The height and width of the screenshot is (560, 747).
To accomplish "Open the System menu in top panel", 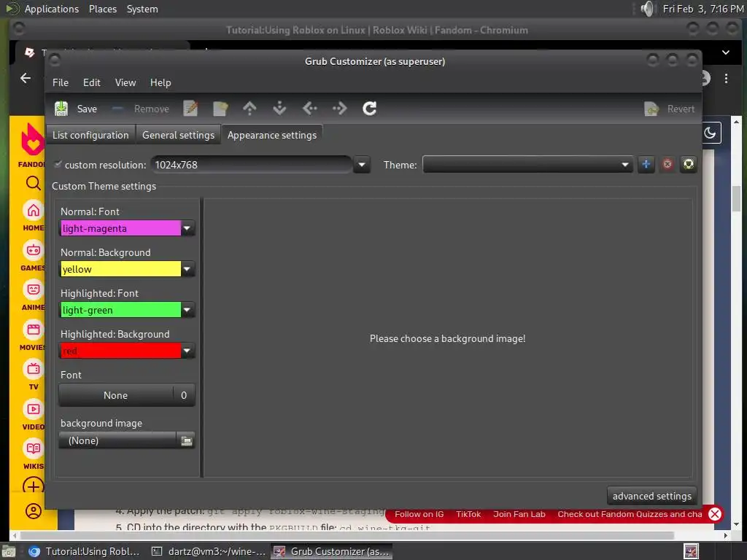I will (142, 9).
